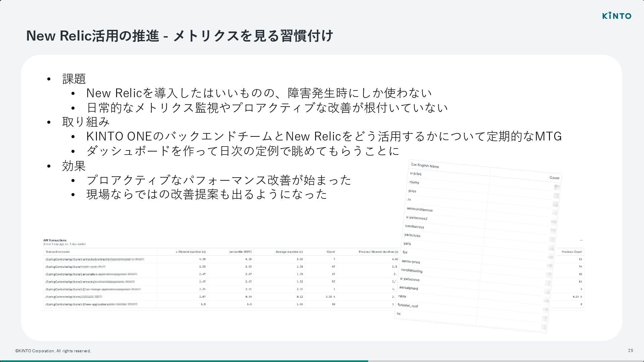This screenshot has height=362, width=644.
Task: Click the '課題' bullet heading
Action: pyautogui.click(x=74, y=79)
